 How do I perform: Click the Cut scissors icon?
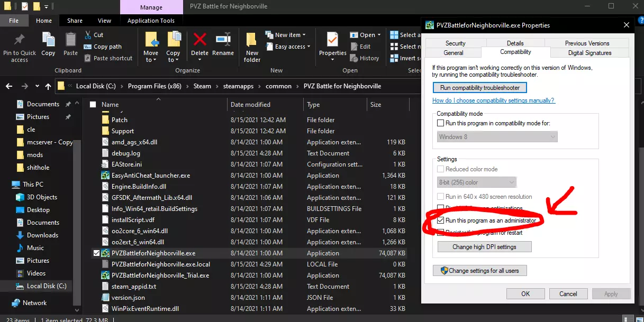coord(88,35)
